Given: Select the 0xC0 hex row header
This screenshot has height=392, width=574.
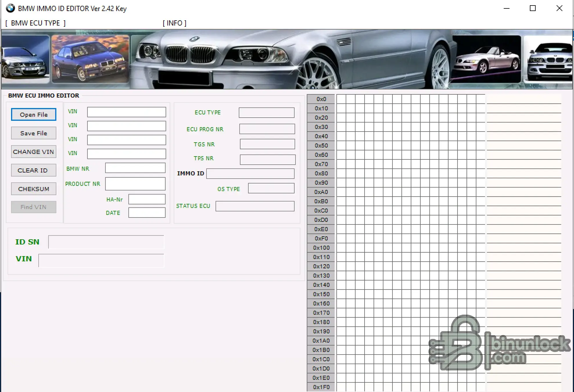Looking at the screenshot, I should pos(321,211).
